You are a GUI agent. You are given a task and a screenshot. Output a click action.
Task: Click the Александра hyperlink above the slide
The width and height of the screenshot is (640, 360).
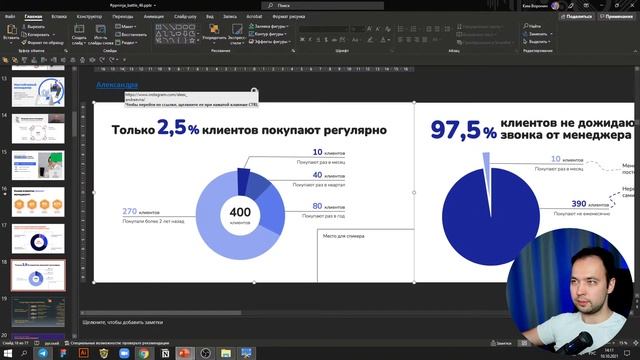(x=117, y=85)
